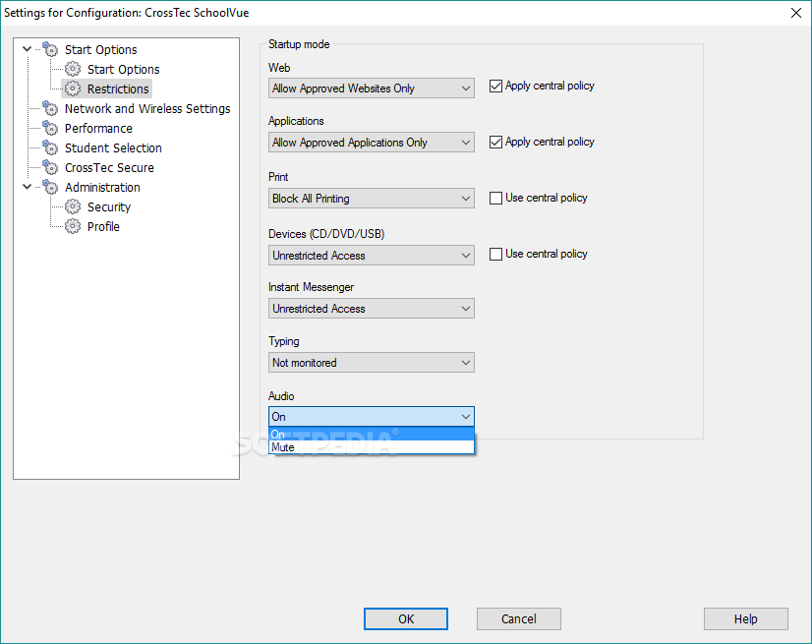Open the Applications restriction dropdown
Viewport: 812px width, 644px height.
(372, 142)
